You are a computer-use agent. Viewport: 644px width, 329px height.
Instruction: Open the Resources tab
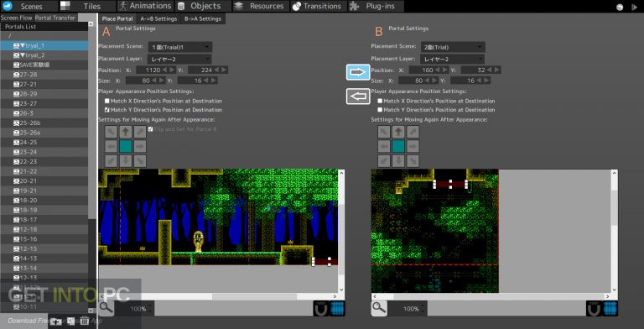pos(262,6)
